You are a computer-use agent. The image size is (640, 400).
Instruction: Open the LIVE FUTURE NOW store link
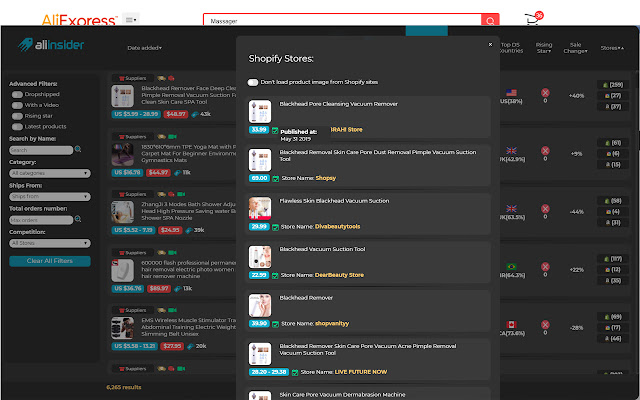[361, 372]
